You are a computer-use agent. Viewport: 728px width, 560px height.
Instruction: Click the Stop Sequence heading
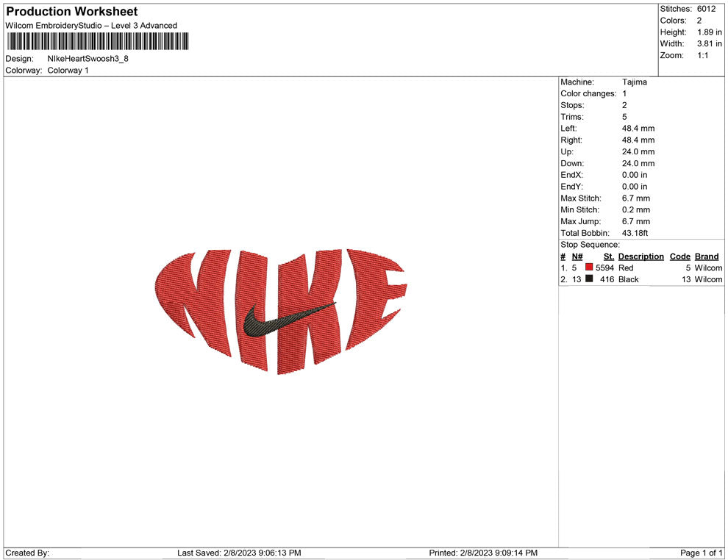(590, 245)
